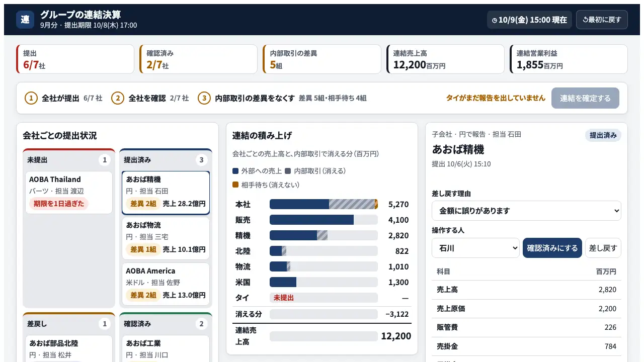Click the 差し戻す button

603,248
